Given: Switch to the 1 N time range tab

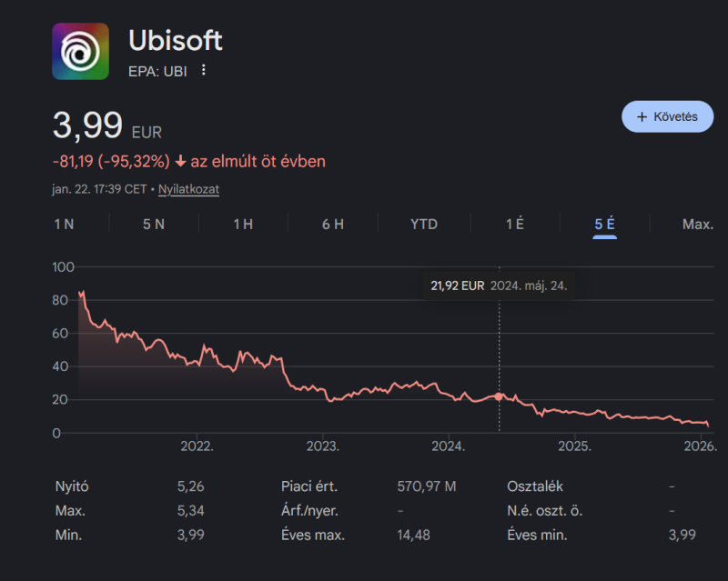Looking at the screenshot, I should click(64, 225).
